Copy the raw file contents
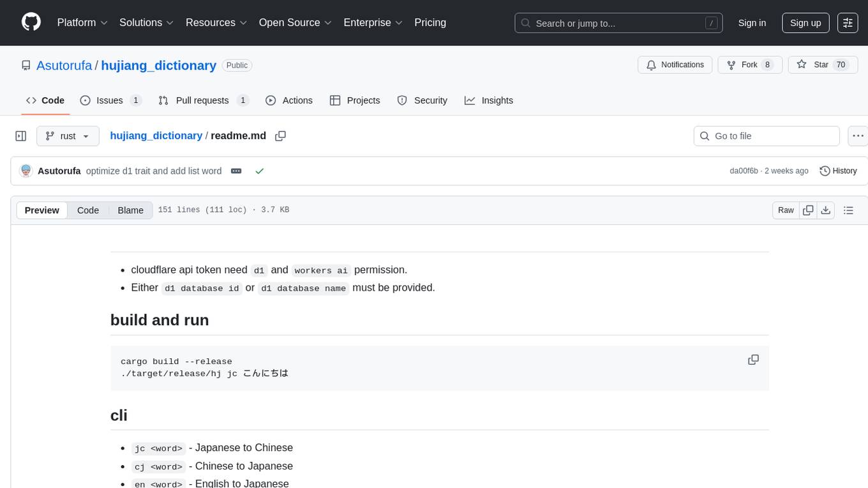 (x=808, y=210)
